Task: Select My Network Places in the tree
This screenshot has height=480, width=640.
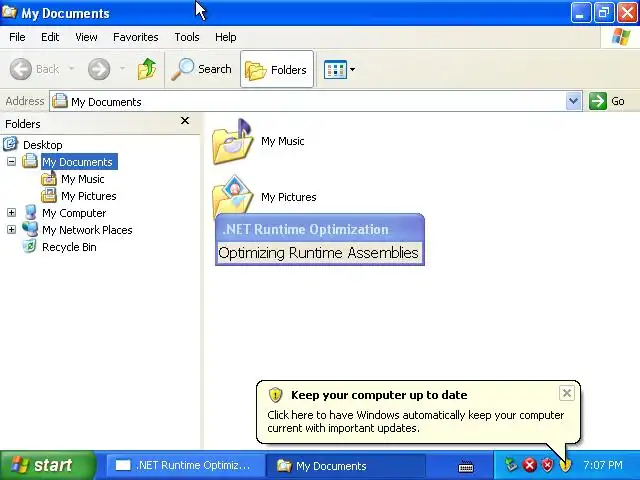Action: [87, 230]
